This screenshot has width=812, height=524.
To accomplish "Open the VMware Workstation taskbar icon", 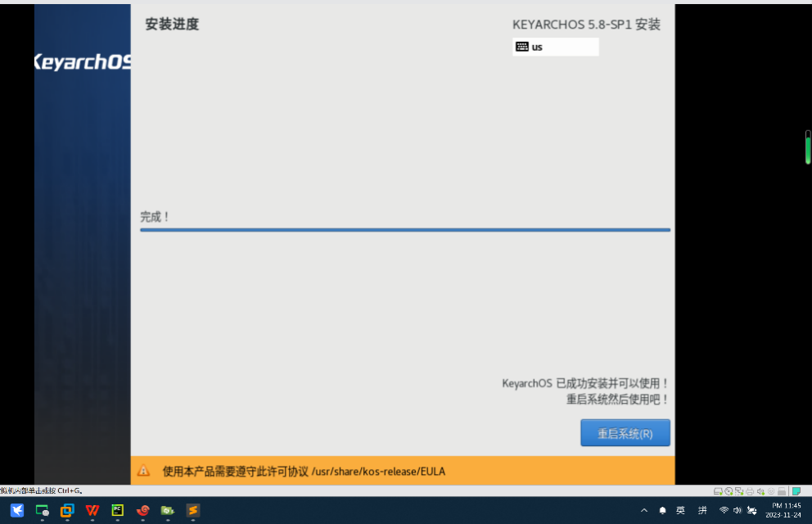I will [67, 510].
